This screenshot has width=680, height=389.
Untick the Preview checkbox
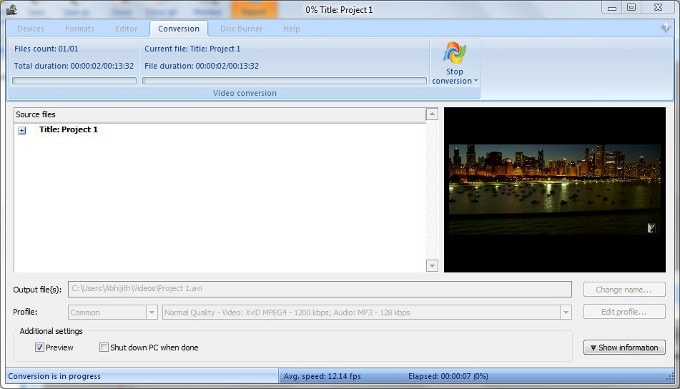click(x=39, y=347)
